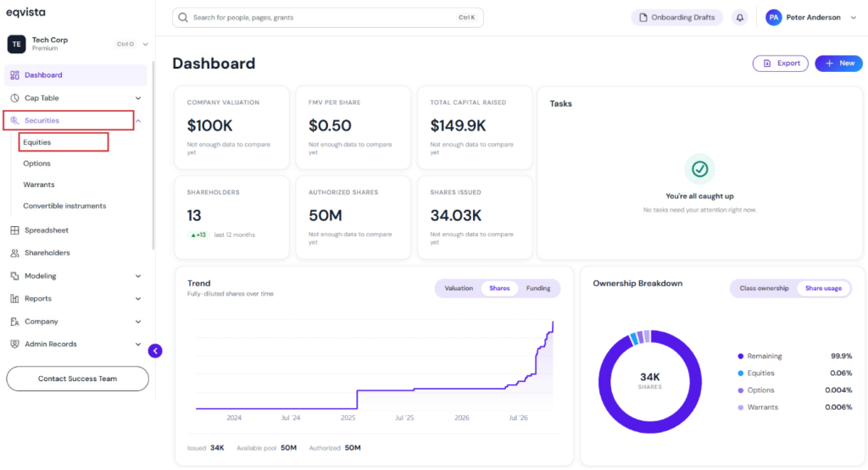Switch Trend chart to Valuation

[459, 288]
